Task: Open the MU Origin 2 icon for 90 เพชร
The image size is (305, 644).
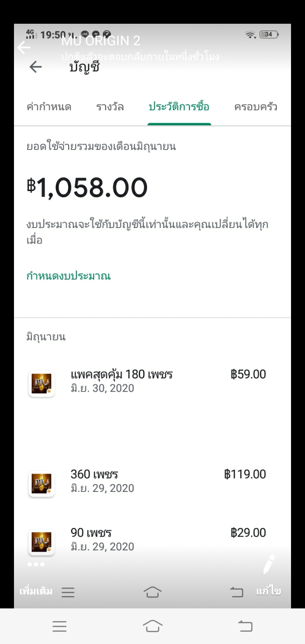Action: coord(42,542)
